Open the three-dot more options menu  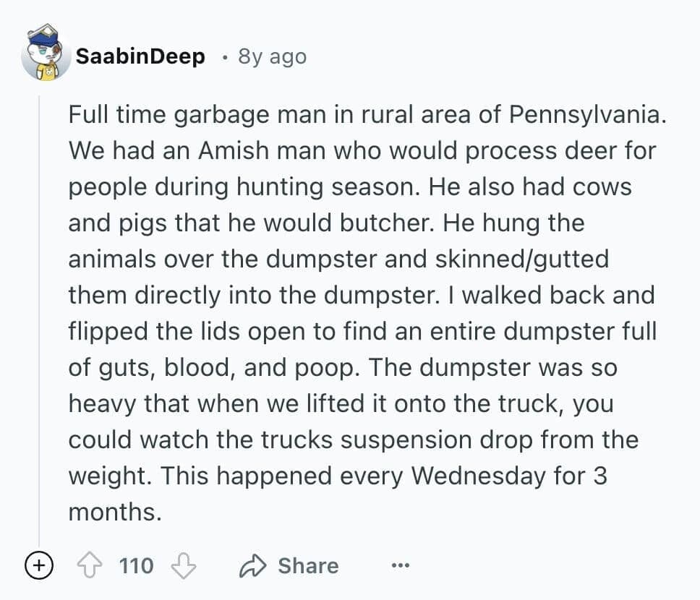tap(400, 565)
